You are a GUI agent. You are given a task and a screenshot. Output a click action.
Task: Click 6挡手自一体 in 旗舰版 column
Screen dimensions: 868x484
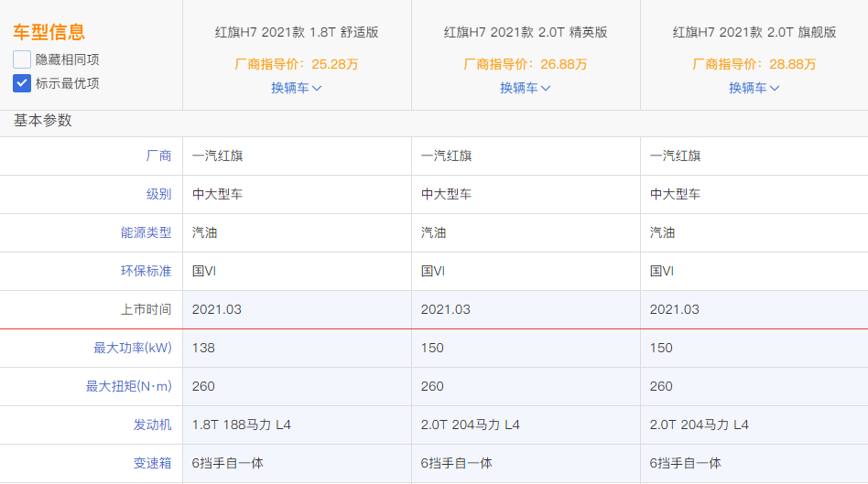pyautogui.click(x=685, y=463)
